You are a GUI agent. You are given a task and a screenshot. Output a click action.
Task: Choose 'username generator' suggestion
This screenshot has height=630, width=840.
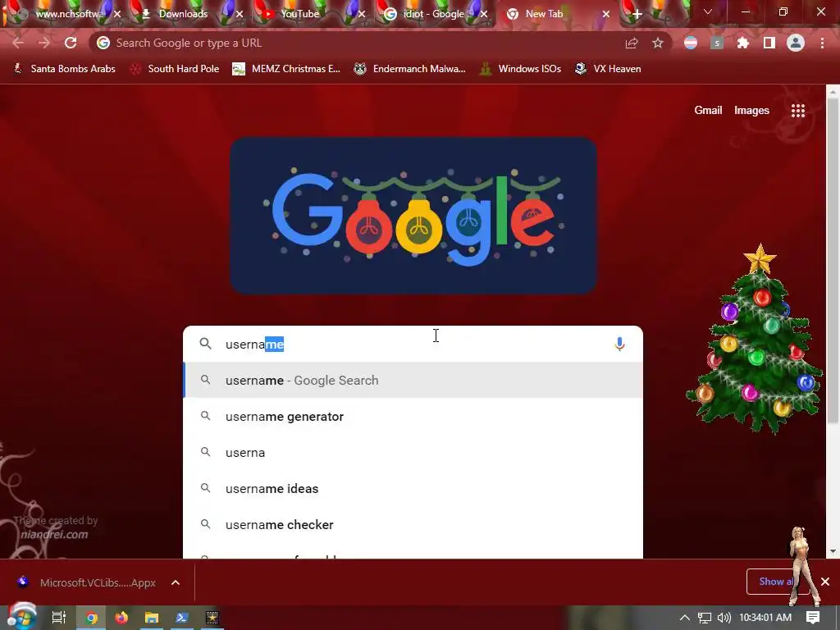pos(413,416)
